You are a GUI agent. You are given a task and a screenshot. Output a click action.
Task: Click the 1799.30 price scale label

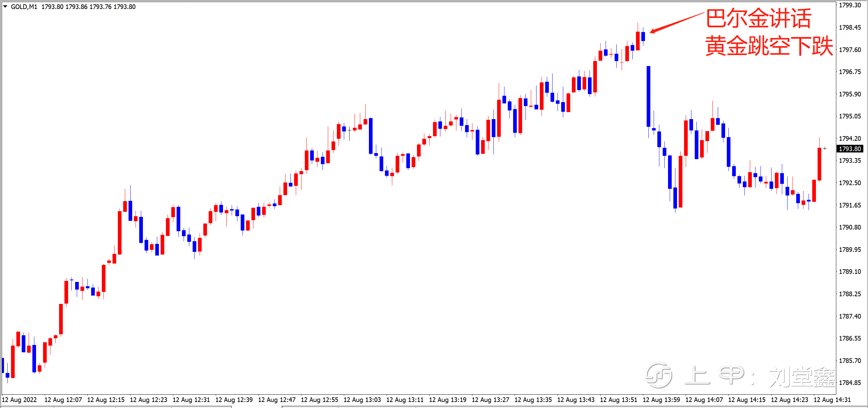pyautogui.click(x=849, y=5)
